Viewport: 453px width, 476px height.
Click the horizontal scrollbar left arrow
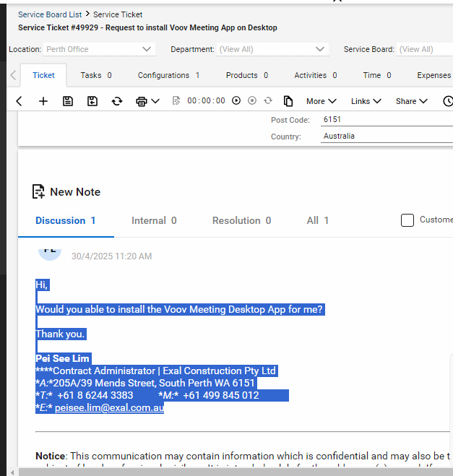coord(12,472)
